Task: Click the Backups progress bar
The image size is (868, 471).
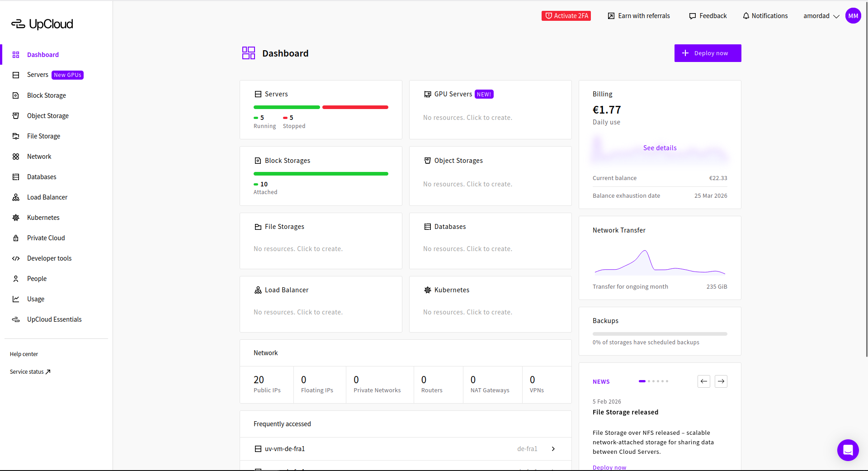Action: tap(660, 333)
